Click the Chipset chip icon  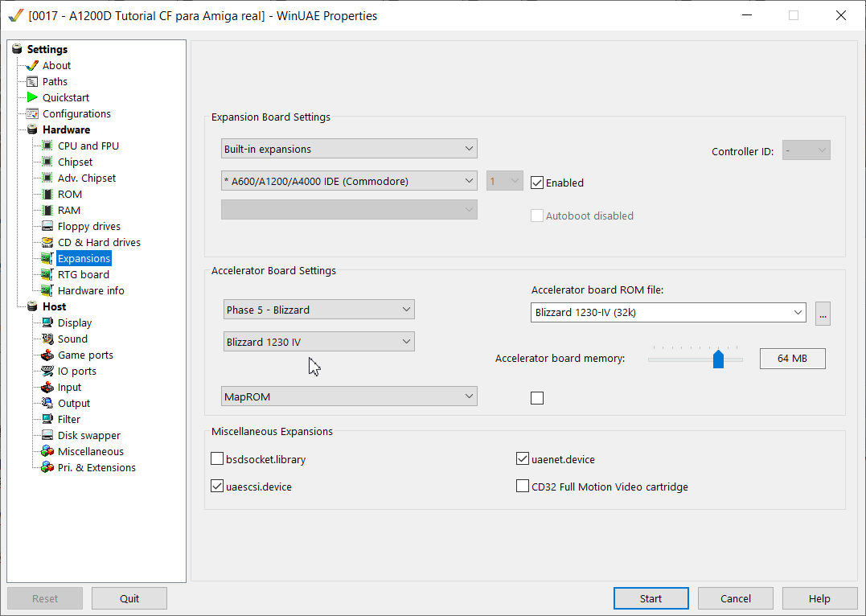[x=47, y=162]
